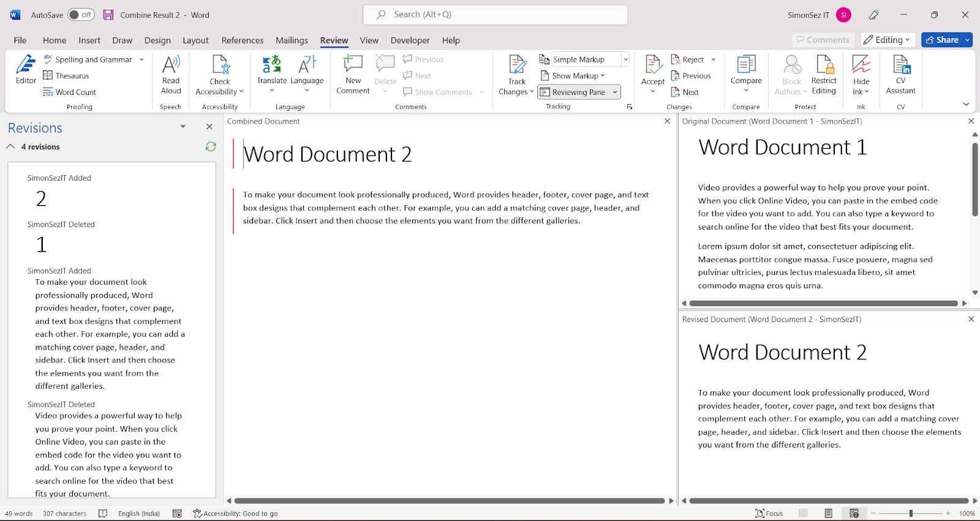
Task: Open Share dropdown arrow
Action: pos(968,40)
